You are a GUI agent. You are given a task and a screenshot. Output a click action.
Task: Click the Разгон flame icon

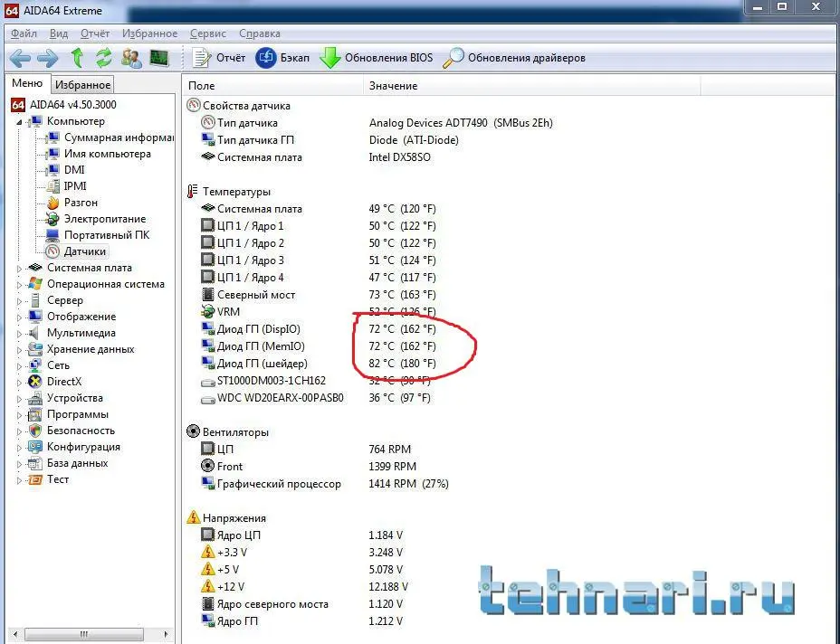click(x=52, y=203)
